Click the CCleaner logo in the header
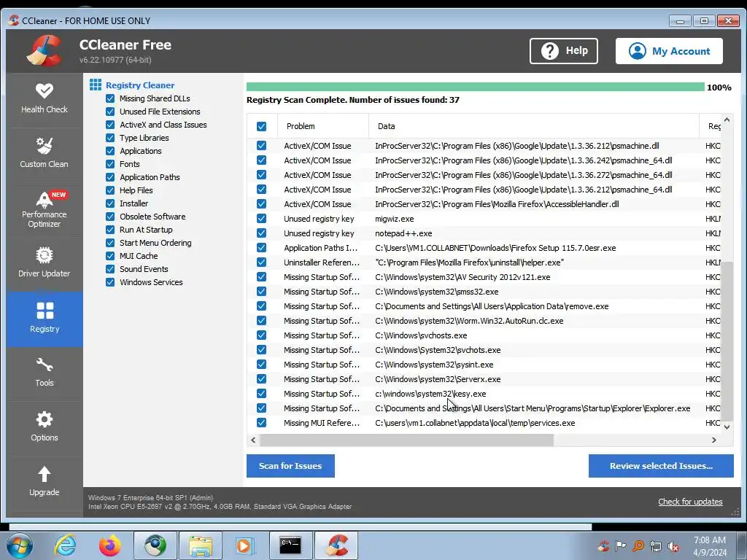The width and height of the screenshot is (747, 560). coord(44,50)
